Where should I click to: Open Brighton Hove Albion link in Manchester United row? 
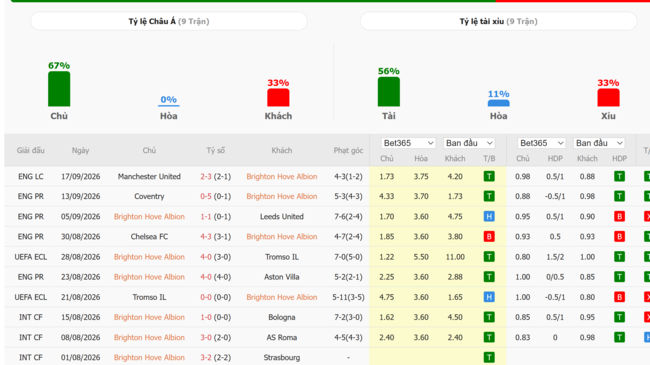(x=282, y=176)
